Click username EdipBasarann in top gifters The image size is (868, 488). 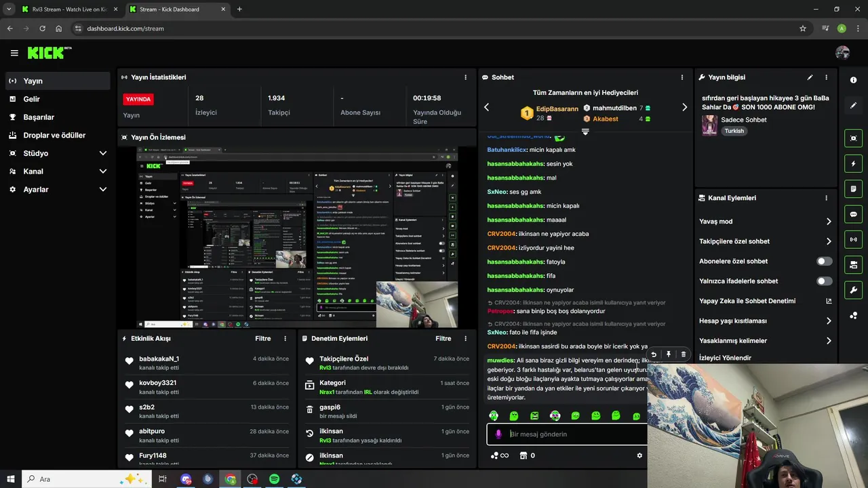(557, 108)
